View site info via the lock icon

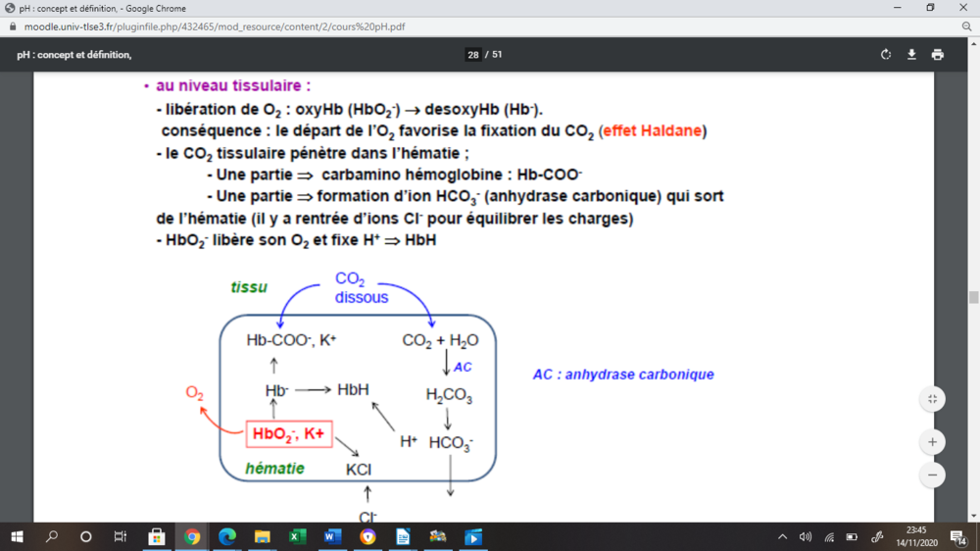click(14, 27)
